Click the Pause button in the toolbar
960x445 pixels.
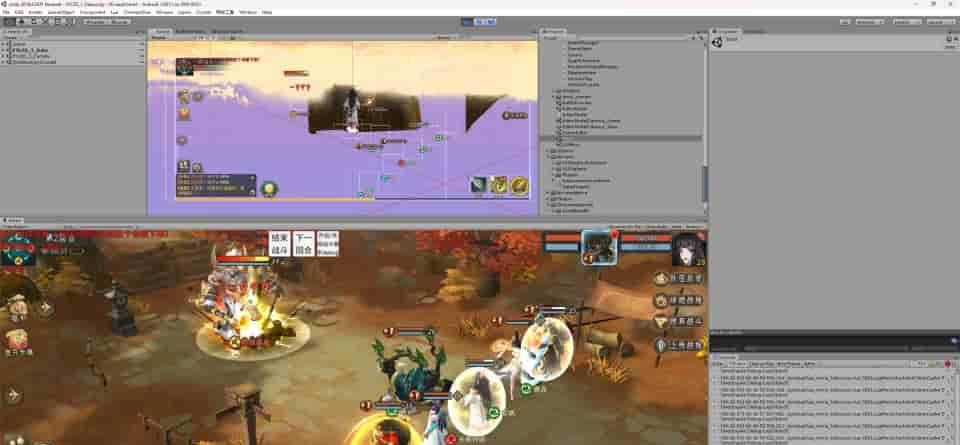pyautogui.click(x=479, y=21)
